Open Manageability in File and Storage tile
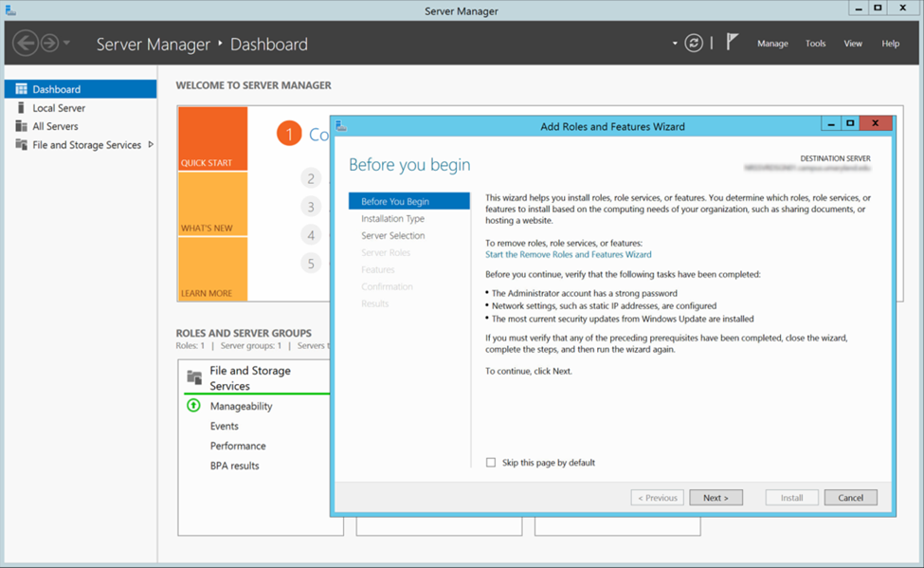This screenshot has height=568, width=924. click(x=241, y=407)
